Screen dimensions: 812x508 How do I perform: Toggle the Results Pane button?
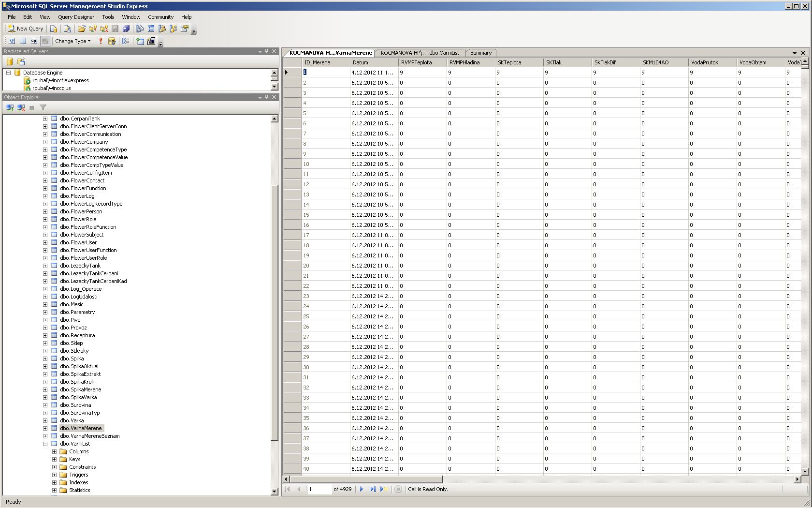click(45, 41)
